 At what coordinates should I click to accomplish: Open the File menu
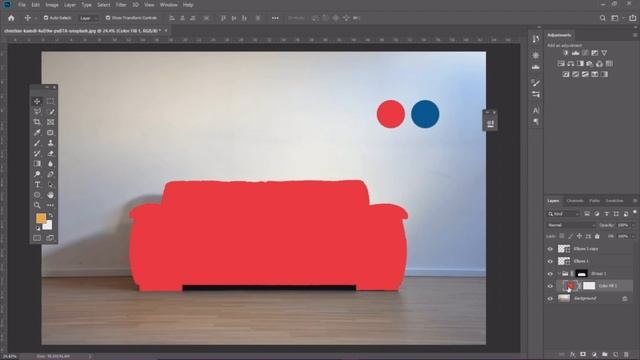tap(22, 5)
